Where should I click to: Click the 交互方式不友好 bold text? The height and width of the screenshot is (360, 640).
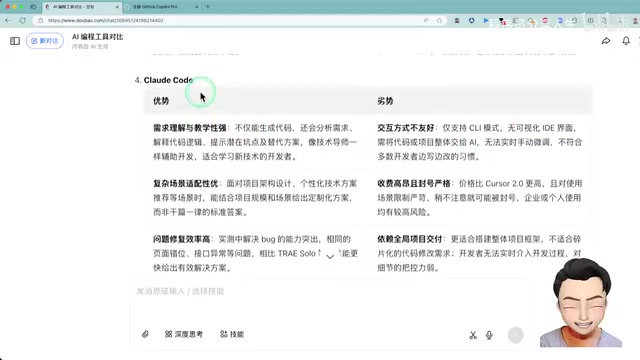pyautogui.click(x=405, y=128)
